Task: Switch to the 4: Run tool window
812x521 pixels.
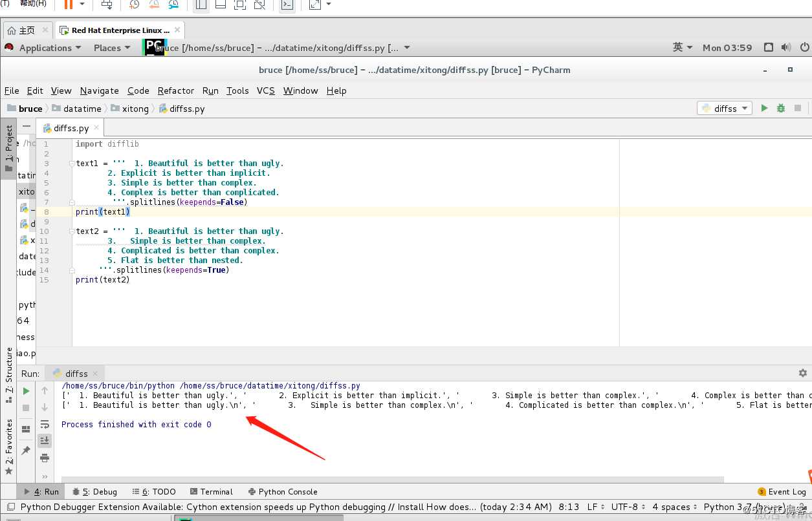Action: pos(41,491)
